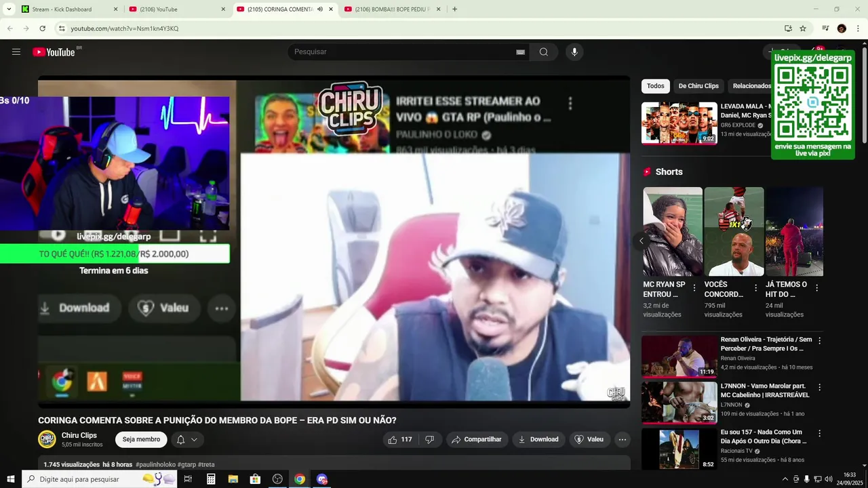Go to YouTube home via logo

point(54,52)
